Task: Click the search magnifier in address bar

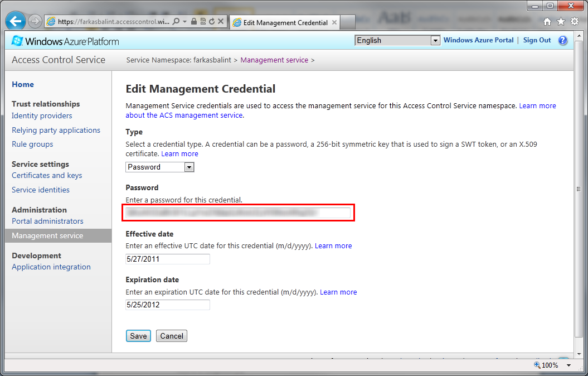Action: [x=176, y=21]
